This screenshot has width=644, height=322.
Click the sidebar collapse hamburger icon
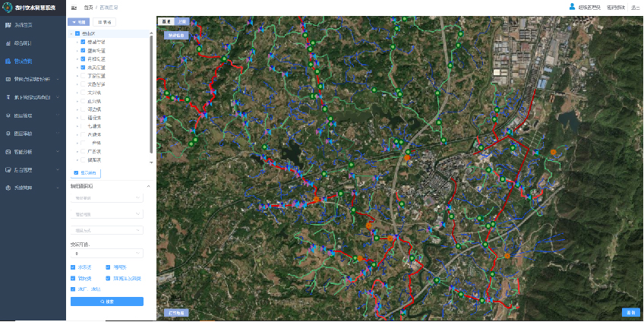pos(74,8)
